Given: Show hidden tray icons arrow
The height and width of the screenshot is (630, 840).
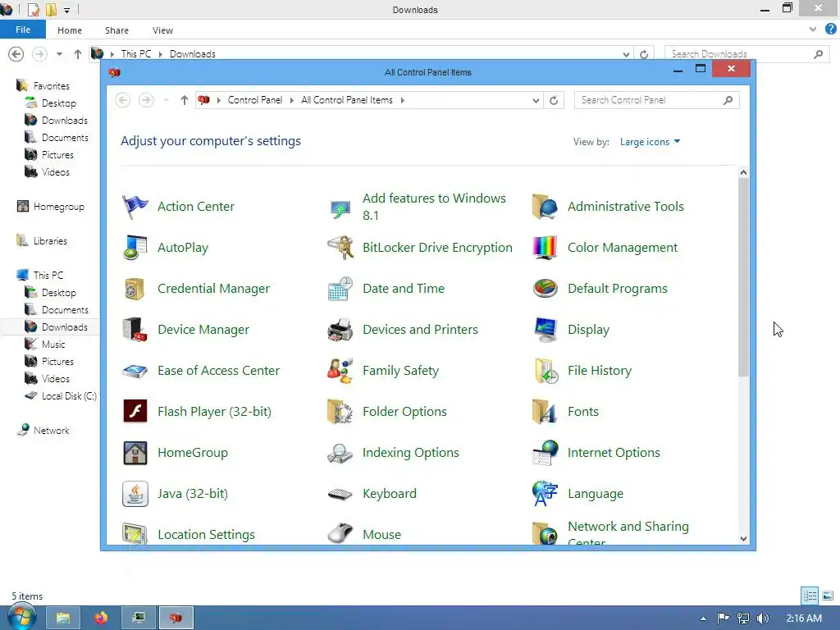Looking at the screenshot, I should (703, 619).
